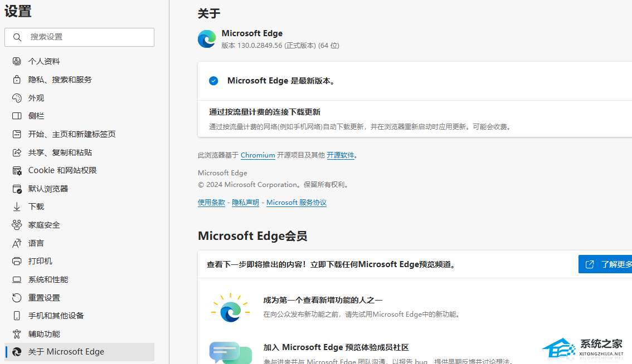Click the 打印机 printer icon
The height and width of the screenshot is (364, 632).
(x=17, y=261)
